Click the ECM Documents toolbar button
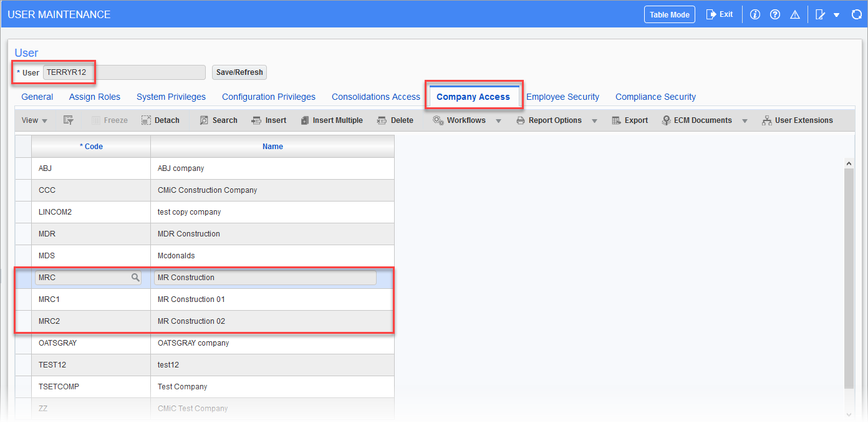868x423 pixels. pyautogui.click(x=697, y=120)
